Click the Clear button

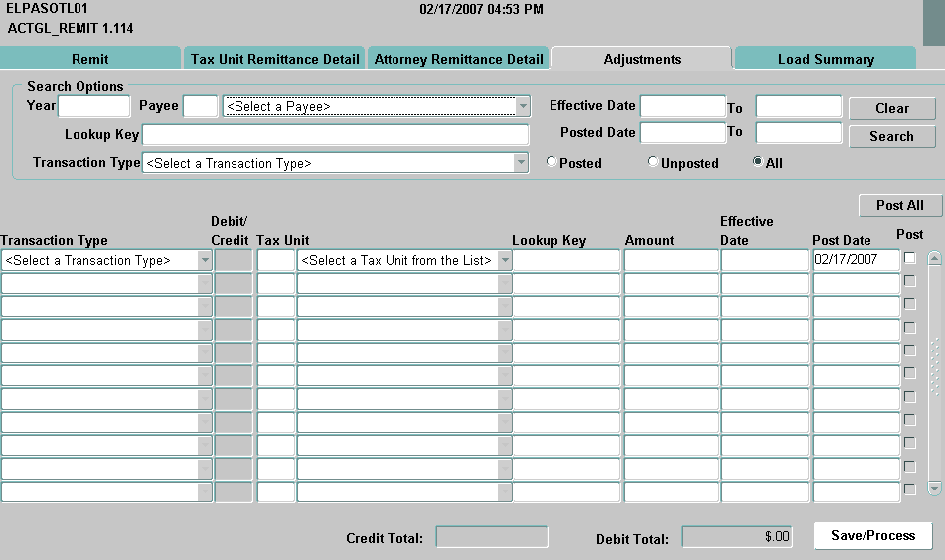click(891, 109)
